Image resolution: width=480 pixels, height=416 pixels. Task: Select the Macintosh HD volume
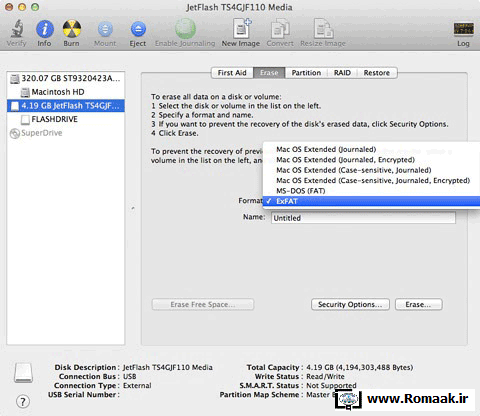pos(66,92)
